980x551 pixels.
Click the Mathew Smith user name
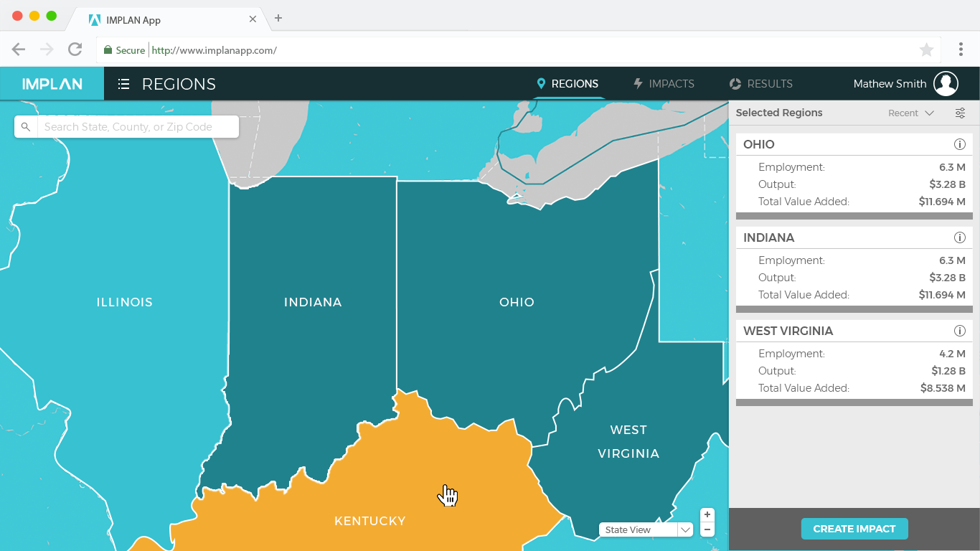(x=890, y=84)
